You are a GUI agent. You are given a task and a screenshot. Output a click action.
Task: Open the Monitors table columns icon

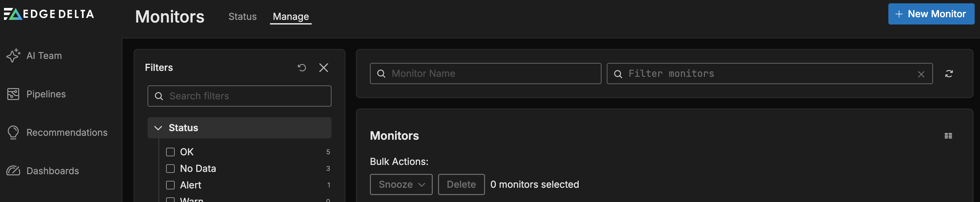(948, 136)
